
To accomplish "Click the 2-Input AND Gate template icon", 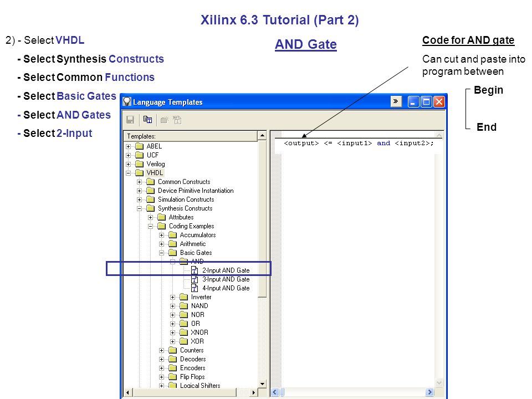I will [195, 270].
